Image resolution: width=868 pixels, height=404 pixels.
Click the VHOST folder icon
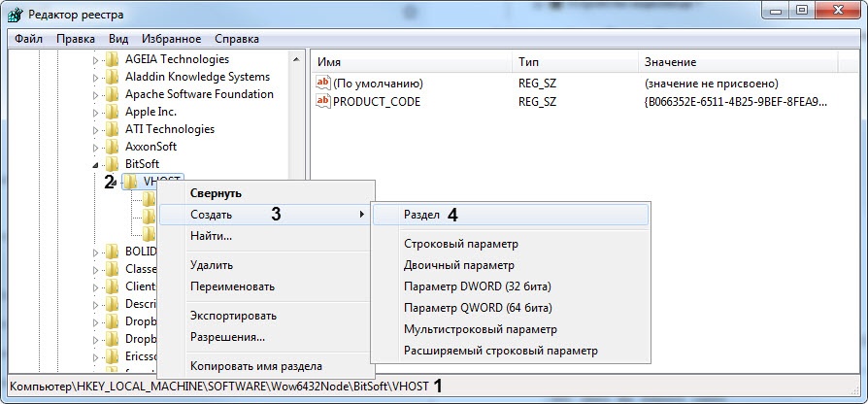click(x=130, y=182)
